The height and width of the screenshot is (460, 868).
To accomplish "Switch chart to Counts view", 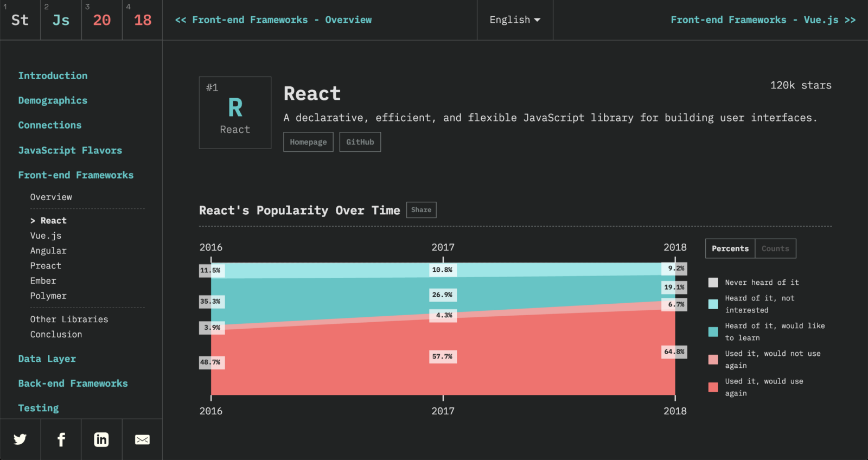I will coord(775,248).
